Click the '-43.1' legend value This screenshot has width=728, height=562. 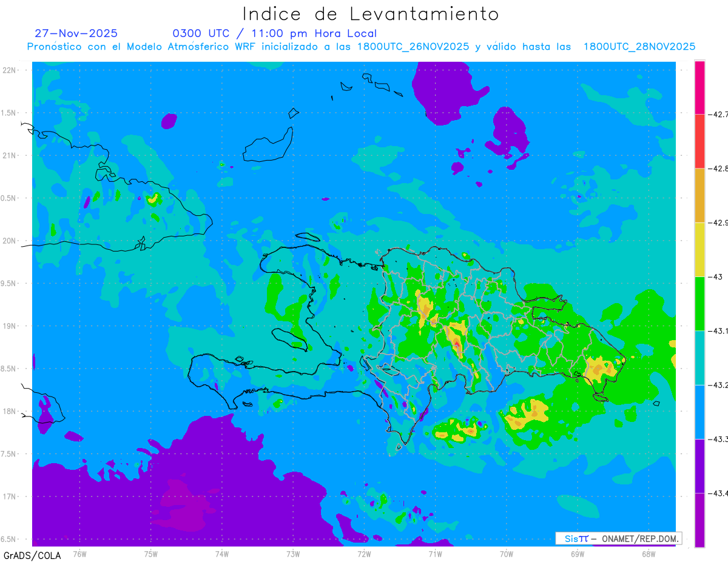pyautogui.click(x=717, y=331)
